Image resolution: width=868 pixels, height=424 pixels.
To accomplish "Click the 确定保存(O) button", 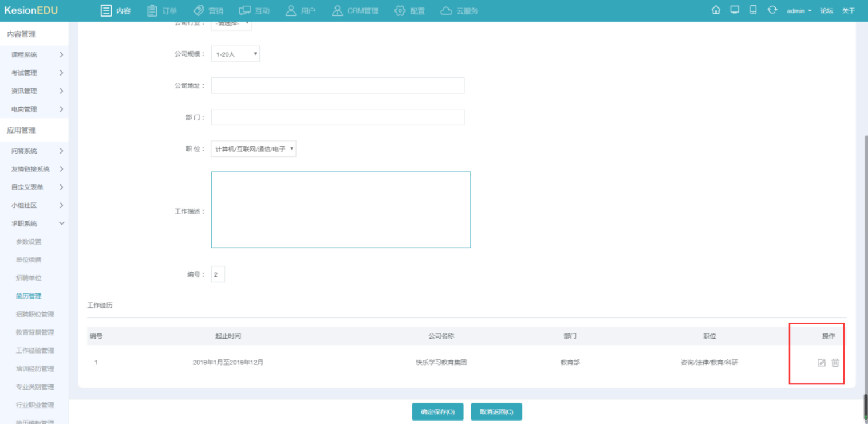I will 437,411.
